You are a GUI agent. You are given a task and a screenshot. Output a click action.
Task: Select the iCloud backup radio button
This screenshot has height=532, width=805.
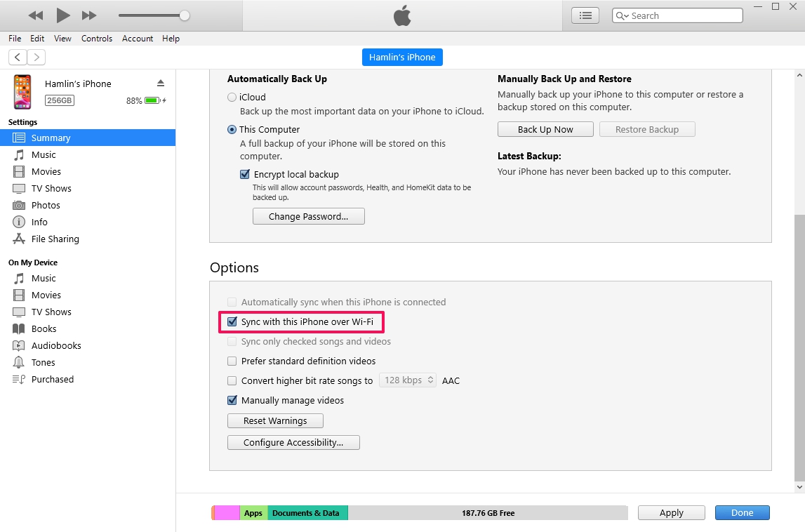click(232, 98)
